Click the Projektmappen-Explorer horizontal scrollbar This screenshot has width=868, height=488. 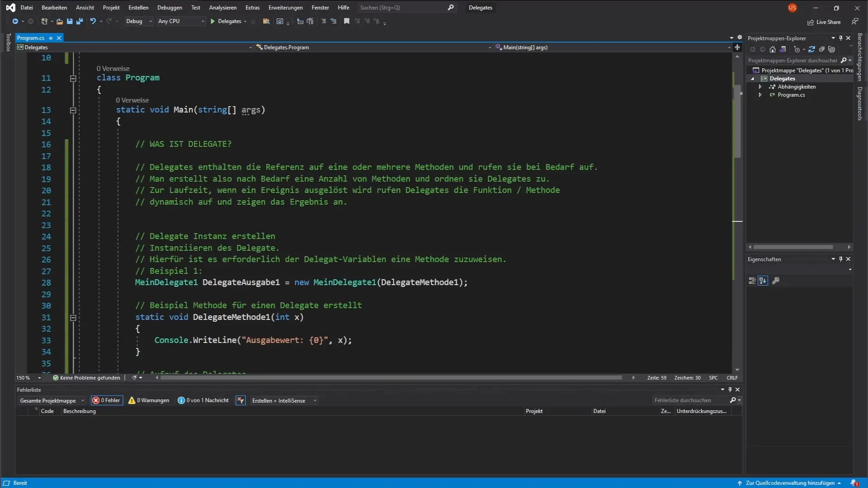(793, 247)
